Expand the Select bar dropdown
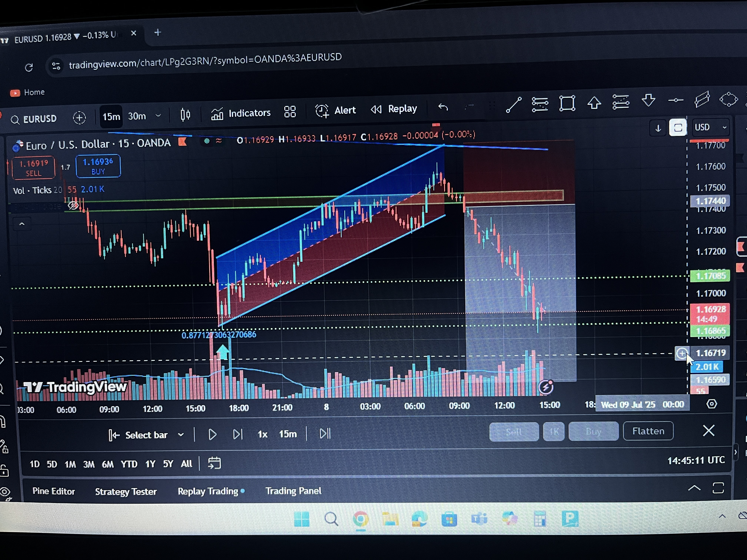Image resolution: width=747 pixels, height=560 pixels. tap(181, 435)
